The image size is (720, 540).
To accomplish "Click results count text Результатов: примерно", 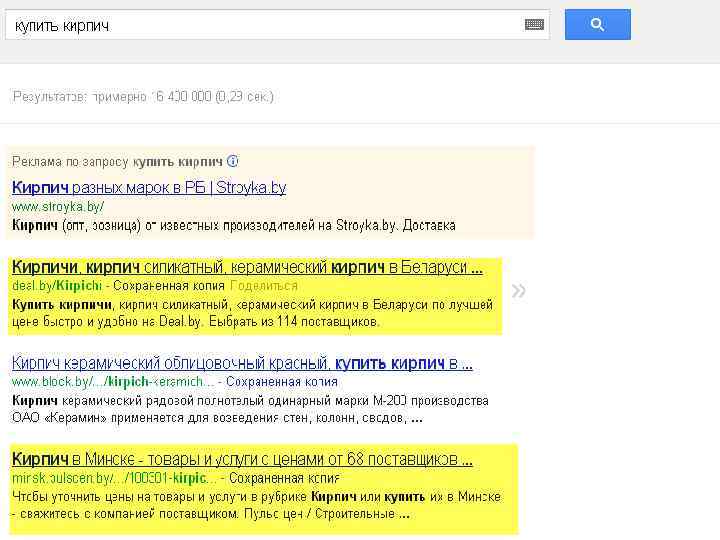I will click(x=143, y=97).
